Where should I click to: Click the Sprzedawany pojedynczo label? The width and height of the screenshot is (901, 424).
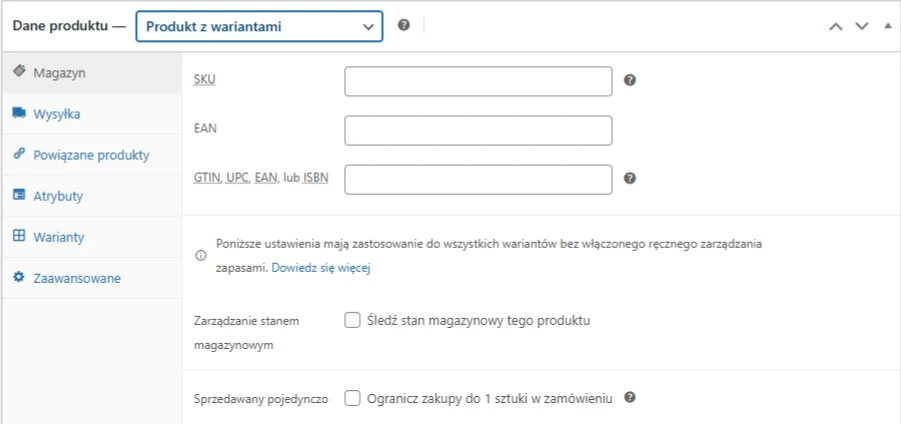(x=261, y=399)
